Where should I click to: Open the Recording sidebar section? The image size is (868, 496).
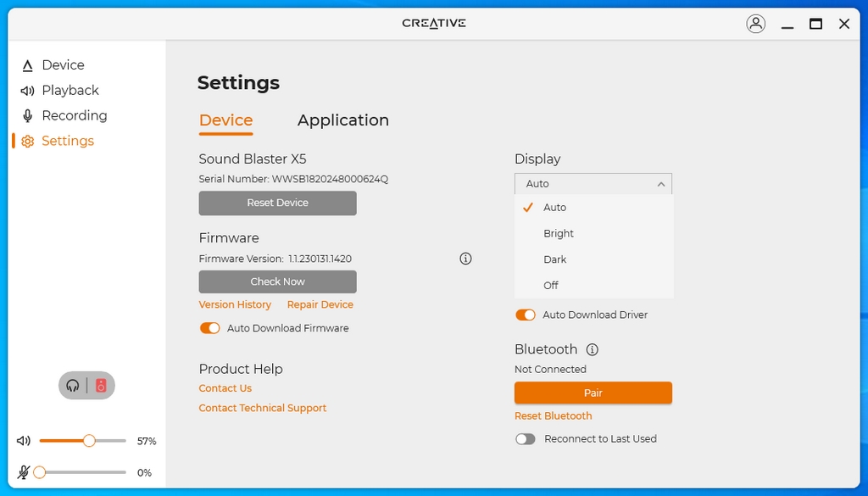click(x=64, y=115)
